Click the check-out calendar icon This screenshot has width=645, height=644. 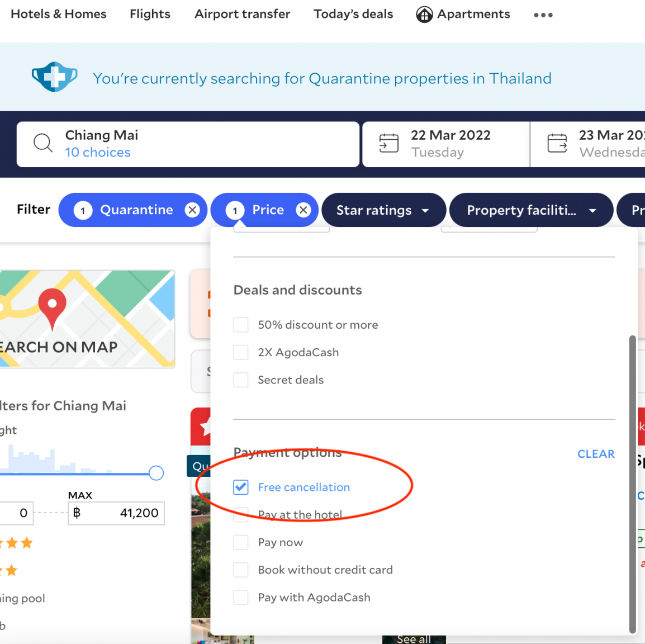(557, 143)
